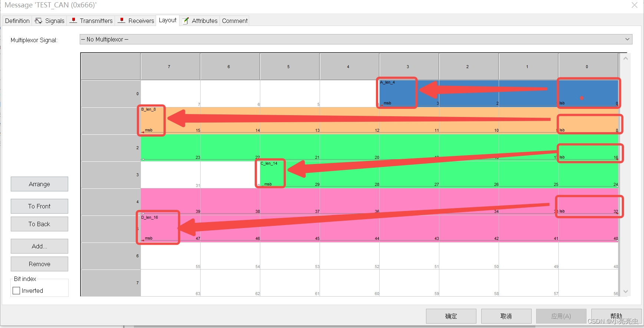The image size is (644, 328).
Task: Click row header 4 in layout grid
Action: 111,202
